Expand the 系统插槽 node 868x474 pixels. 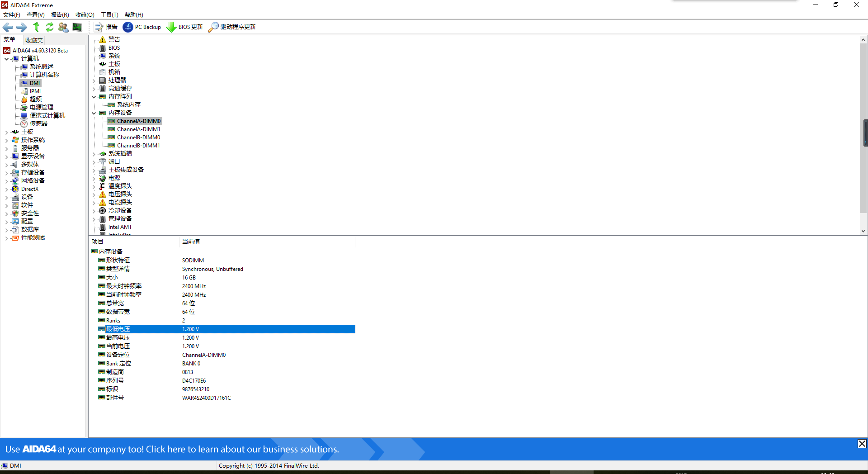[94, 154]
